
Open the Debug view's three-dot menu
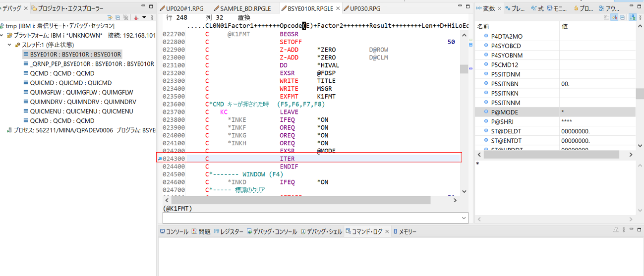152,17
